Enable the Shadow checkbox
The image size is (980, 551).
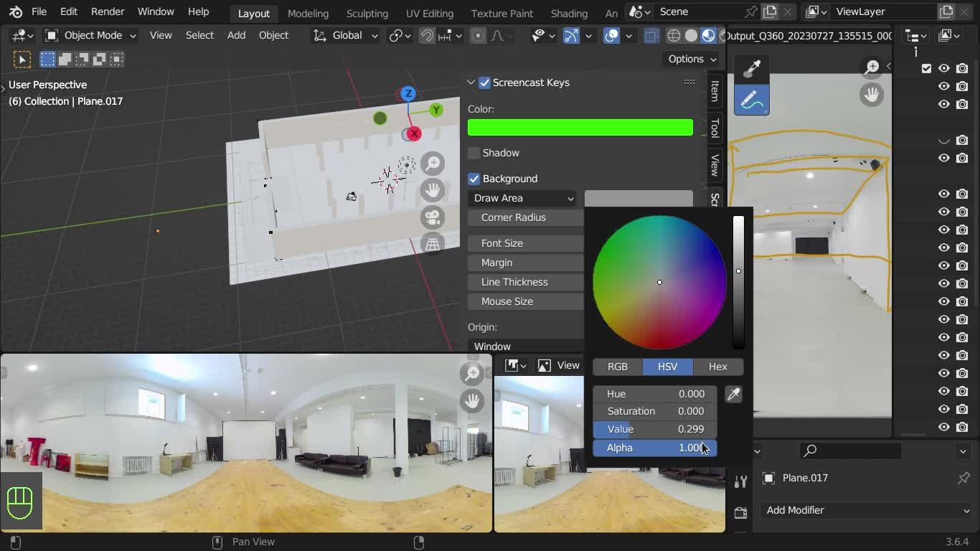pos(474,153)
